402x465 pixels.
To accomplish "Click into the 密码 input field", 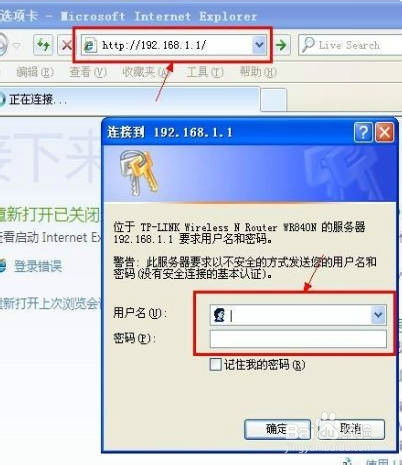I will click(298, 339).
